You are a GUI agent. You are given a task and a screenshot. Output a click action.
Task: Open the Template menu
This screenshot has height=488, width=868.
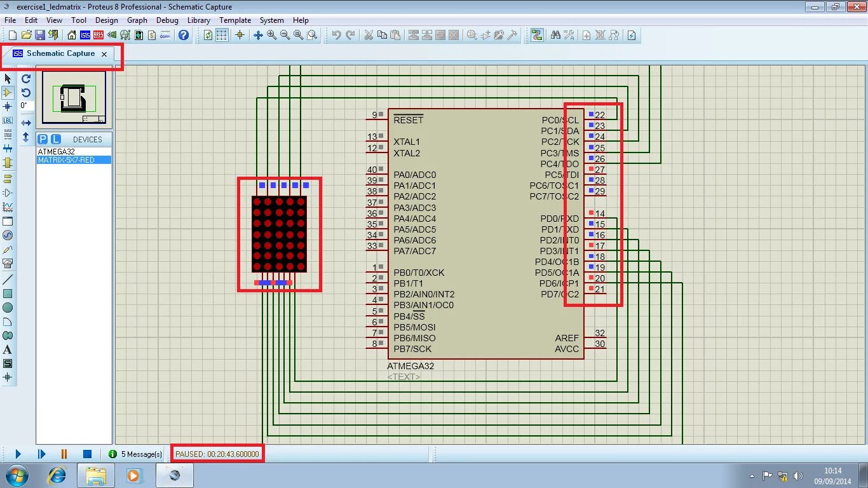click(x=235, y=20)
